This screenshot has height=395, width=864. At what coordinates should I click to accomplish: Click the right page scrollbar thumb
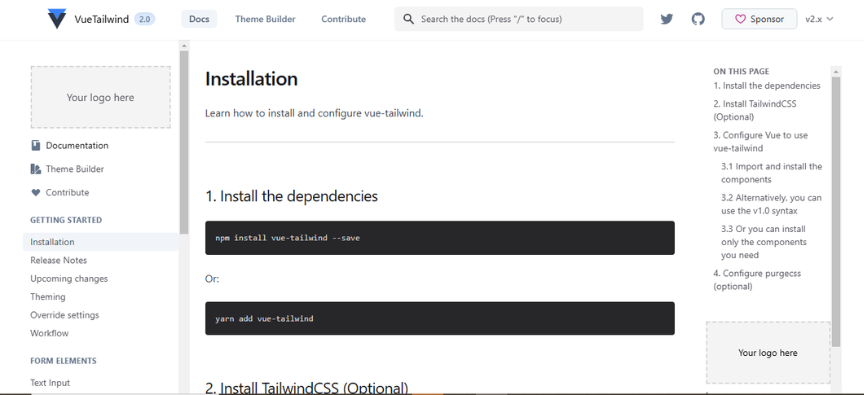[836, 212]
